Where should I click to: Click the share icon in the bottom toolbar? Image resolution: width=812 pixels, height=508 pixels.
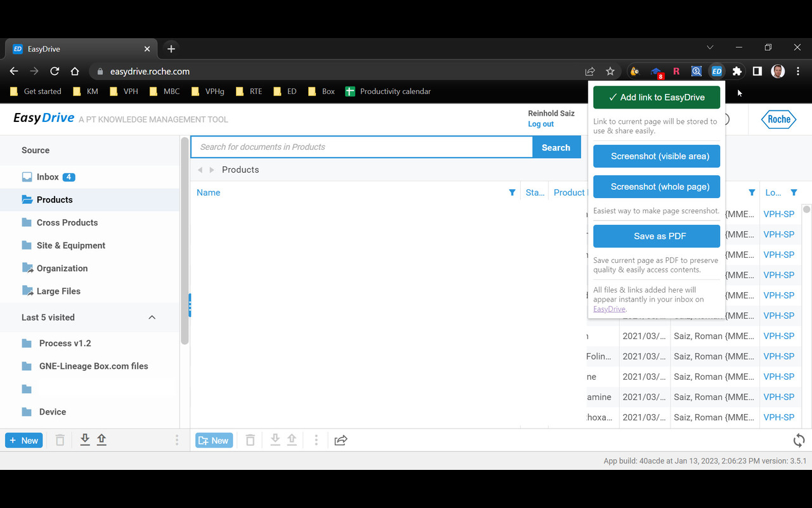click(x=341, y=439)
